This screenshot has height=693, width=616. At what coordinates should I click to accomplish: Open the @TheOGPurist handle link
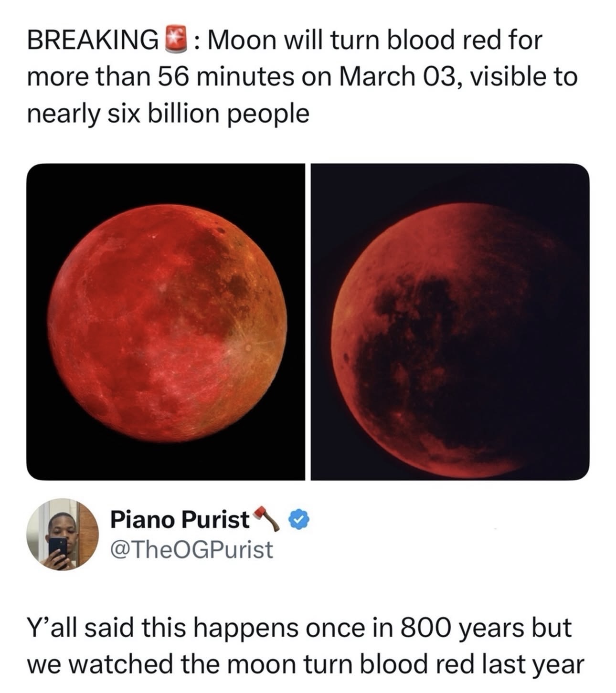[191, 549]
